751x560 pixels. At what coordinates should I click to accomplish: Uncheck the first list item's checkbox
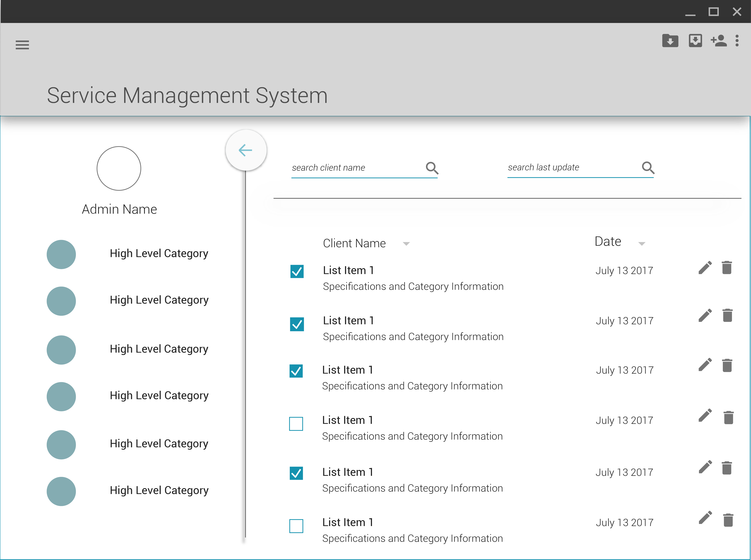coord(297,272)
